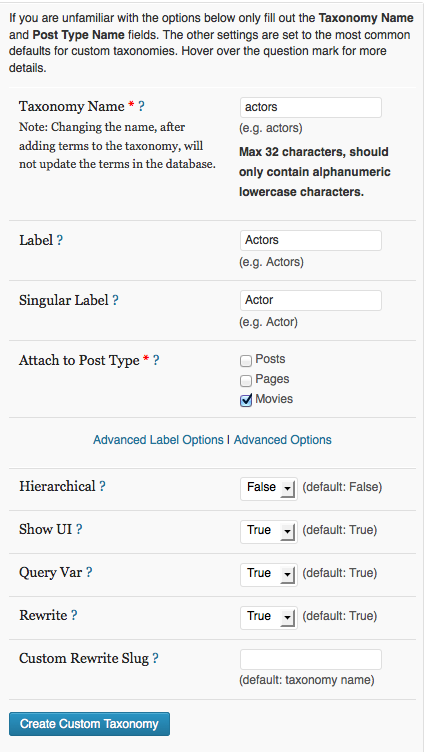
Task: Check the Posts post type checkbox
Action: (246, 361)
